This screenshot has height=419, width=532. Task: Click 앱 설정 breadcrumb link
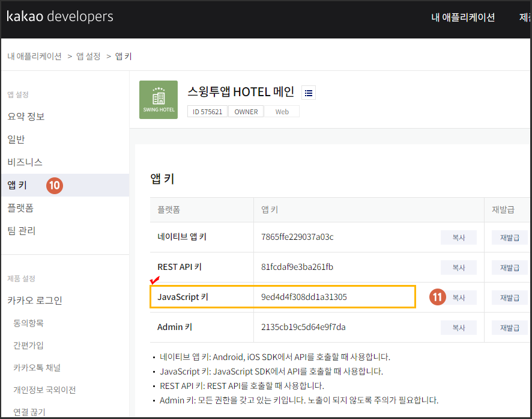click(x=88, y=57)
